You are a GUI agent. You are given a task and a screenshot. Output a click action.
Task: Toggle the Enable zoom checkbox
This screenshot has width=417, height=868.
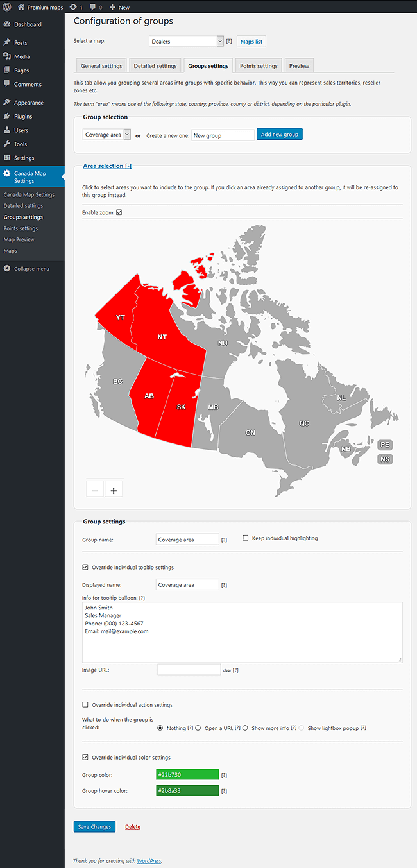119,212
